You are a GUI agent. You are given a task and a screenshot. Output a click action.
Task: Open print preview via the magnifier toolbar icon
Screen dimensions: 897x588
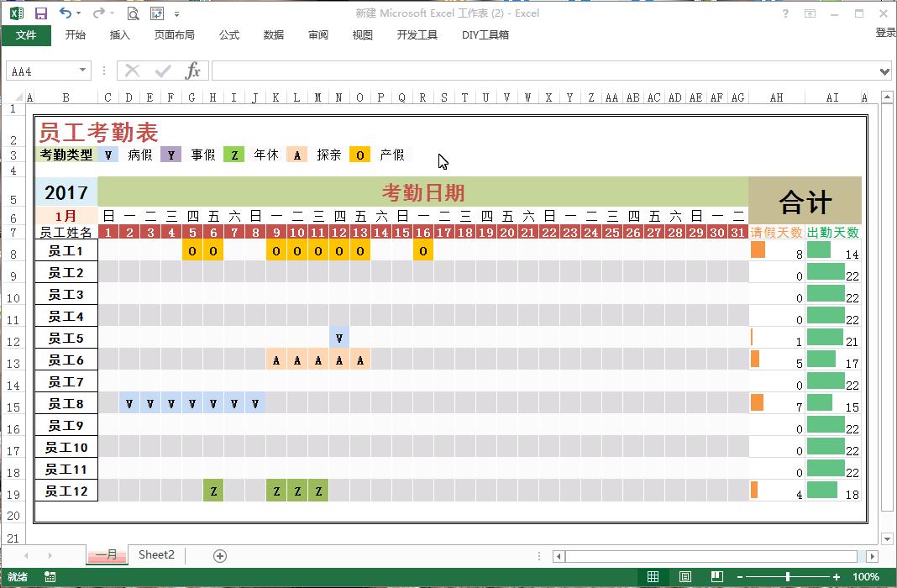(133, 13)
